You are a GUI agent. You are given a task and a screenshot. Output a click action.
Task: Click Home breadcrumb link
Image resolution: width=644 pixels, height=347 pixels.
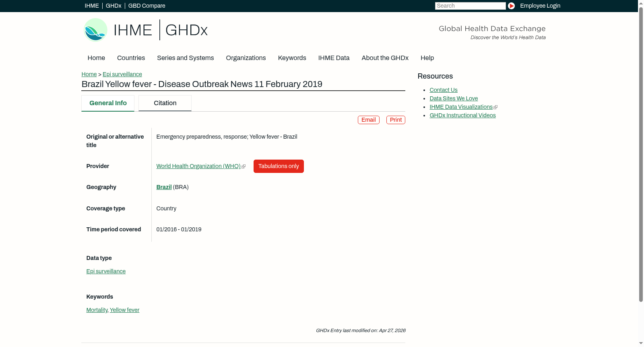pyautogui.click(x=89, y=74)
